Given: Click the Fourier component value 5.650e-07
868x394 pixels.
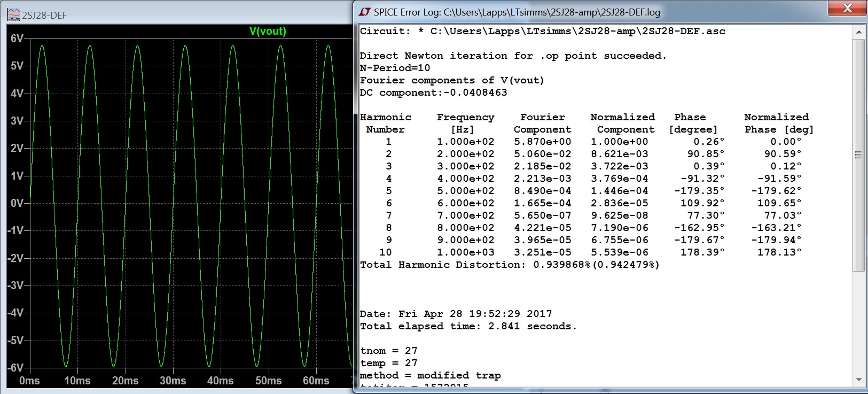Looking at the screenshot, I should [x=543, y=215].
